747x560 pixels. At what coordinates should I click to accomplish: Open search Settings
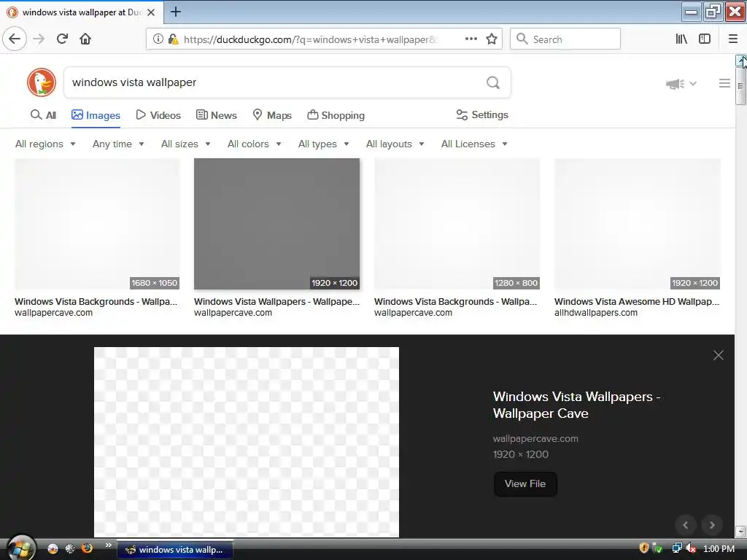point(482,114)
